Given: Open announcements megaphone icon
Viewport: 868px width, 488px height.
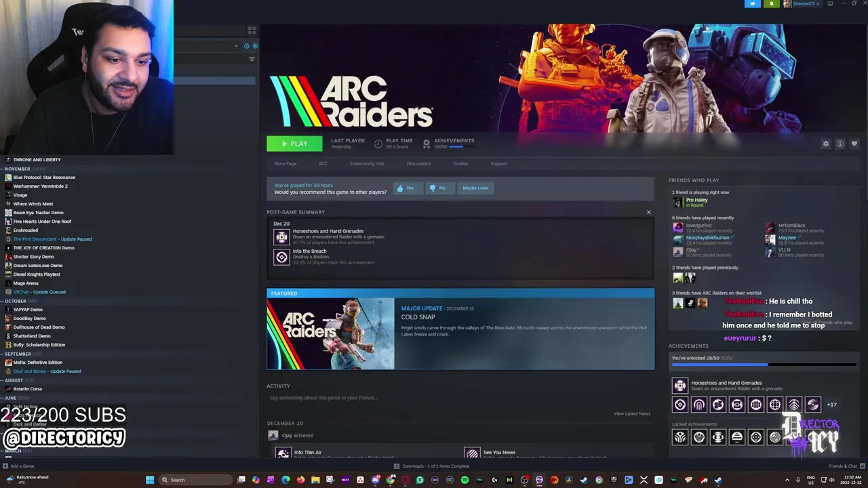Looking at the screenshot, I should click(752, 3).
